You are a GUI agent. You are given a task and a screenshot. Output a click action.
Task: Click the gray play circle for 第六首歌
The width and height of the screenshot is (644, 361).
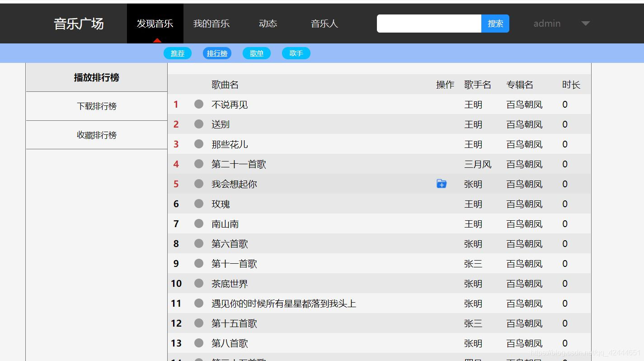199,243
